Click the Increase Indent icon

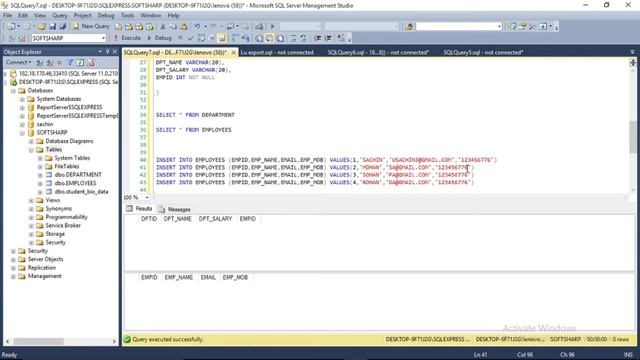coord(328,38)
